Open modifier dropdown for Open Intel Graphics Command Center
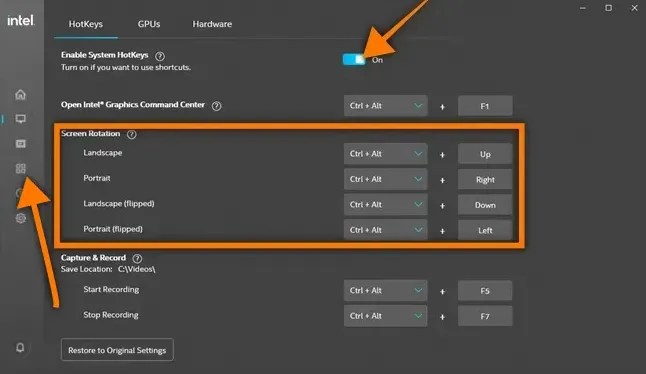Image resolution: width=646 pixels, height=374 pixels. point(386,106)
